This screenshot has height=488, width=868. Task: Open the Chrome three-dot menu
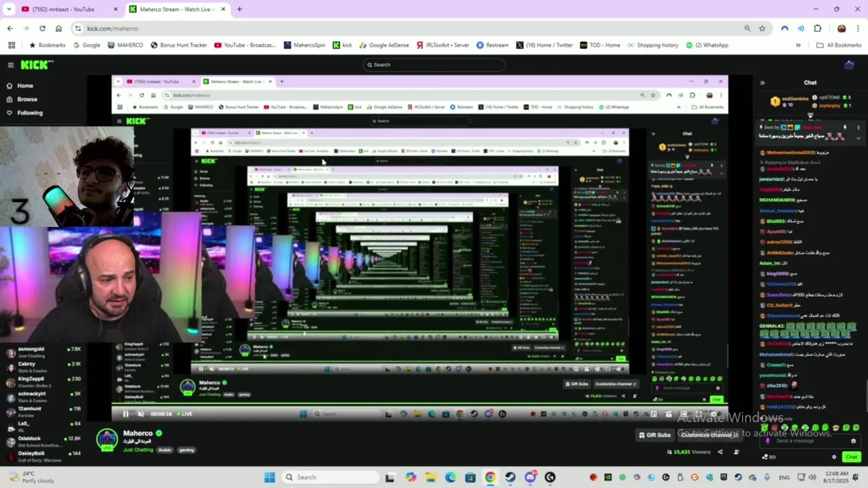tap(858, 28)
